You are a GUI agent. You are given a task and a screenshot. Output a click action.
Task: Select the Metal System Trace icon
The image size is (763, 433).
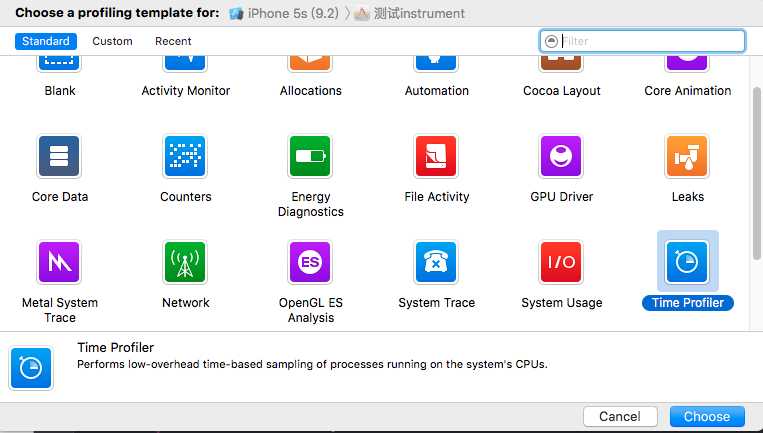(x=59, y=262)
